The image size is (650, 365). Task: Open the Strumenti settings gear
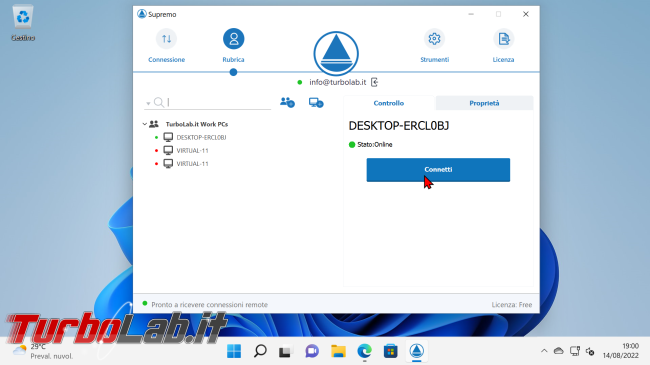[x=434, y=46]
